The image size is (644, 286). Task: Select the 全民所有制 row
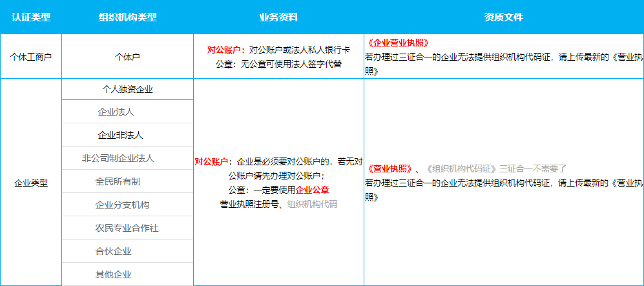118,181
